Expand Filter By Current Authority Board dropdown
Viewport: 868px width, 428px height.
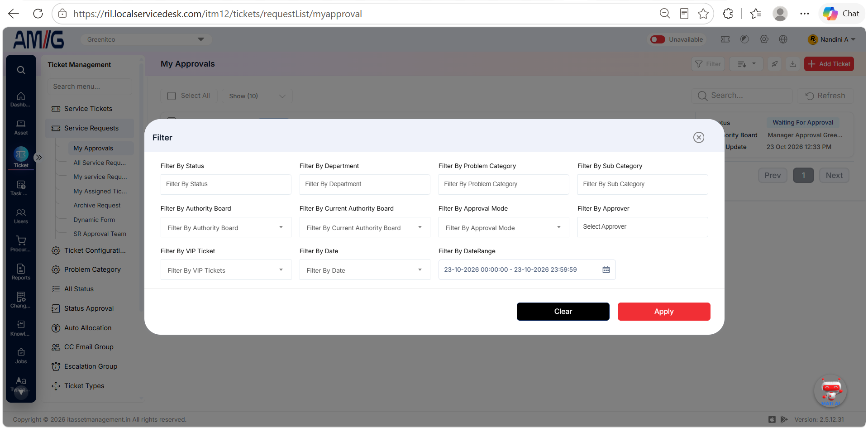[x=365, y=227]
